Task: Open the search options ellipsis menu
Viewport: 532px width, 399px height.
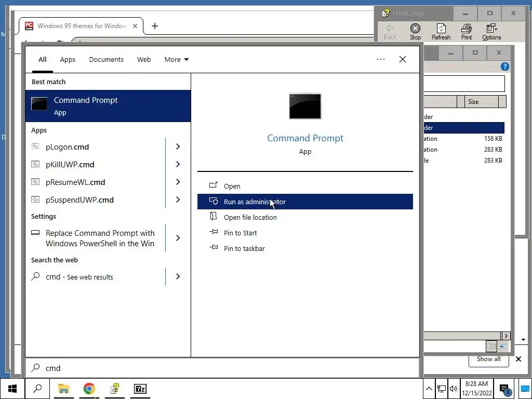Action: [381, 59]
